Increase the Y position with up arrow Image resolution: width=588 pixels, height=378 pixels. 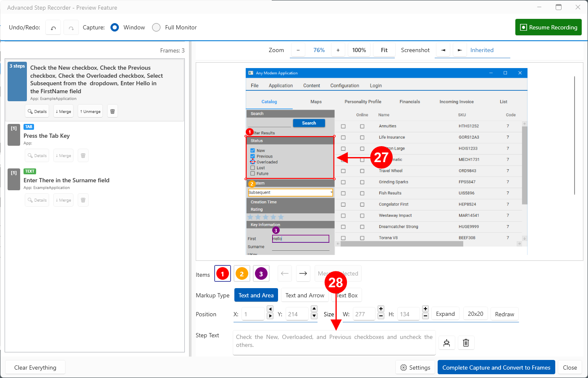click(314, 309)
